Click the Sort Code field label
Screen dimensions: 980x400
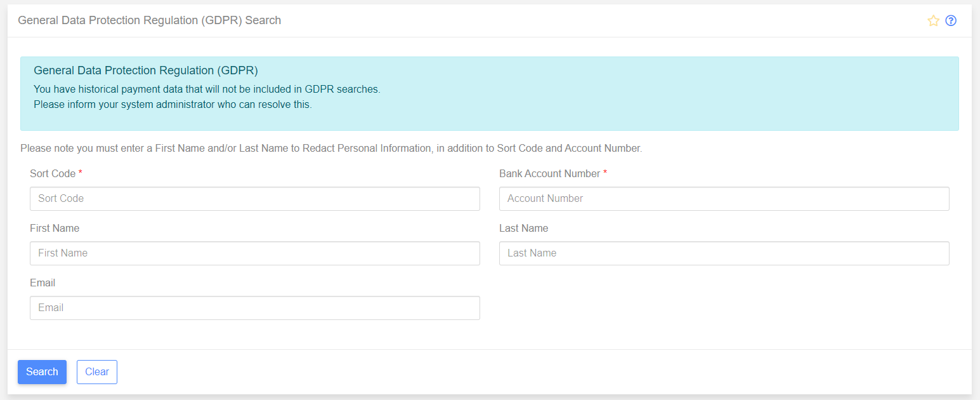point(53,174)
